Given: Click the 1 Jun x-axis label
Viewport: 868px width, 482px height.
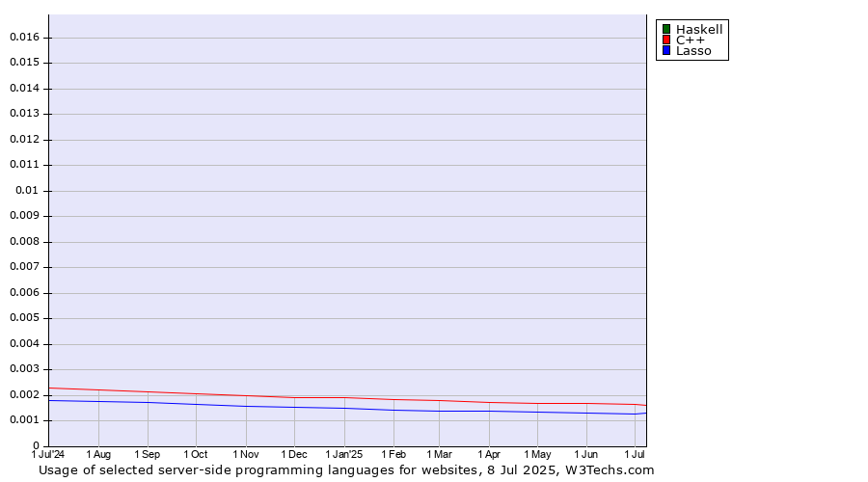Looking at the screenshot, I should (x=586, y=454).
